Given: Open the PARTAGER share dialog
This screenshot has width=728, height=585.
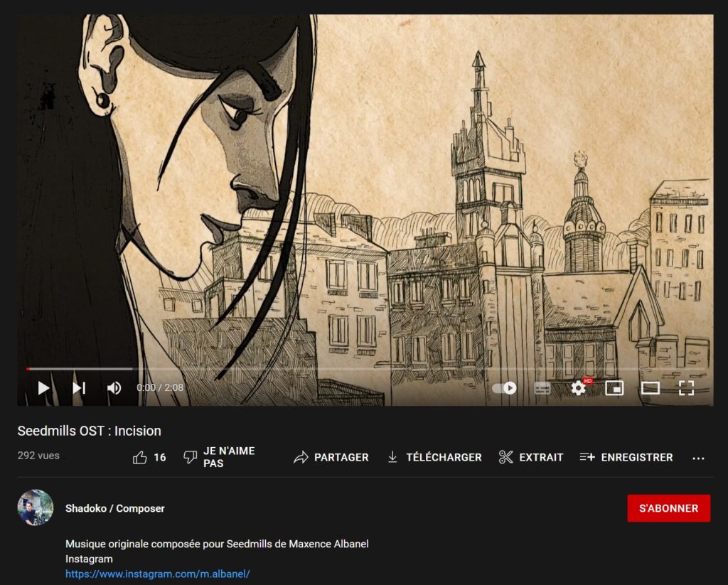Looking at the screenshot, I should click(331, 457).
